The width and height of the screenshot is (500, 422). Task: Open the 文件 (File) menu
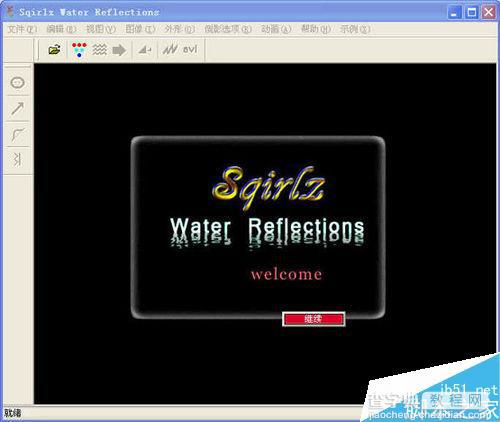[22, 29]
